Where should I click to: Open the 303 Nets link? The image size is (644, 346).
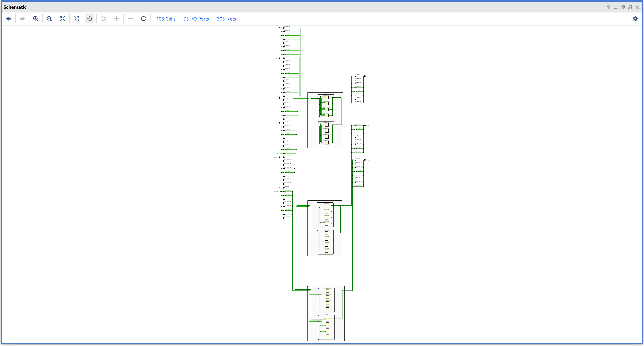coord(226,19)
